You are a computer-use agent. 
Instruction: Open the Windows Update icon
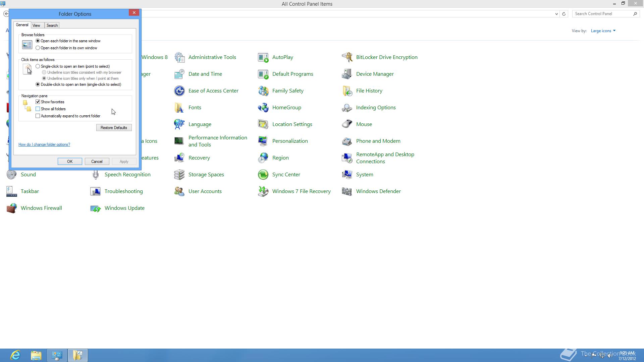point(96,208)
